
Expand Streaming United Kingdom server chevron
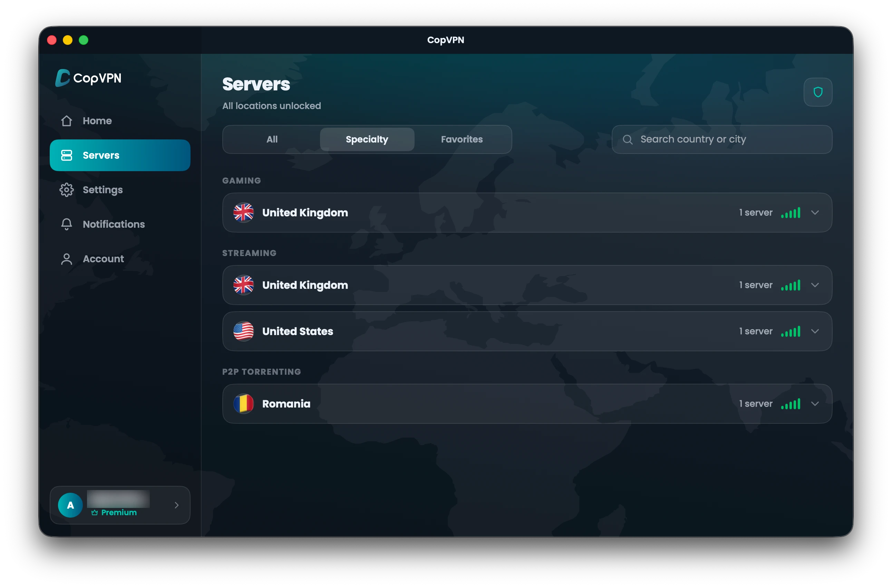[815, 285]
